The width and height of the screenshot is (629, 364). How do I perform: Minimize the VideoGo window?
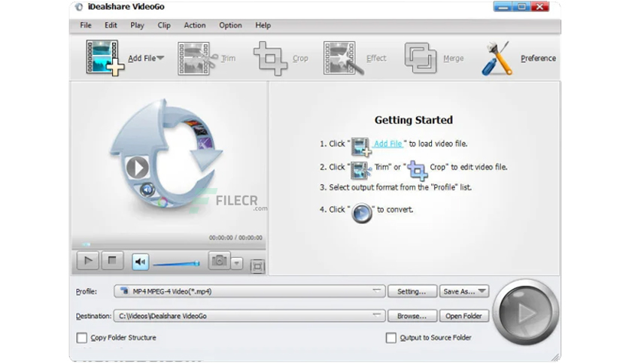click(503, 7)
